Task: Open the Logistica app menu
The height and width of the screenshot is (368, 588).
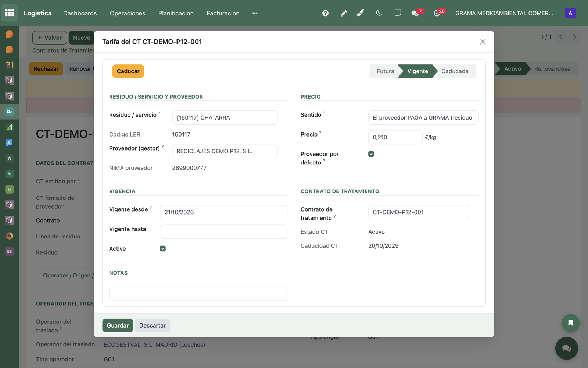Action: click(x=38, y=13)
